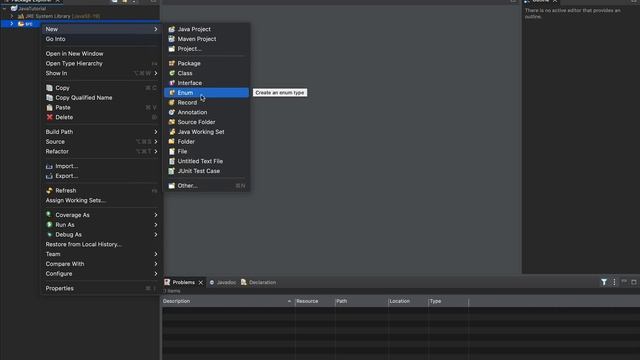Expand the src folder tree arrow
Viewport: 640px width, 360px height.
point(11,24)
